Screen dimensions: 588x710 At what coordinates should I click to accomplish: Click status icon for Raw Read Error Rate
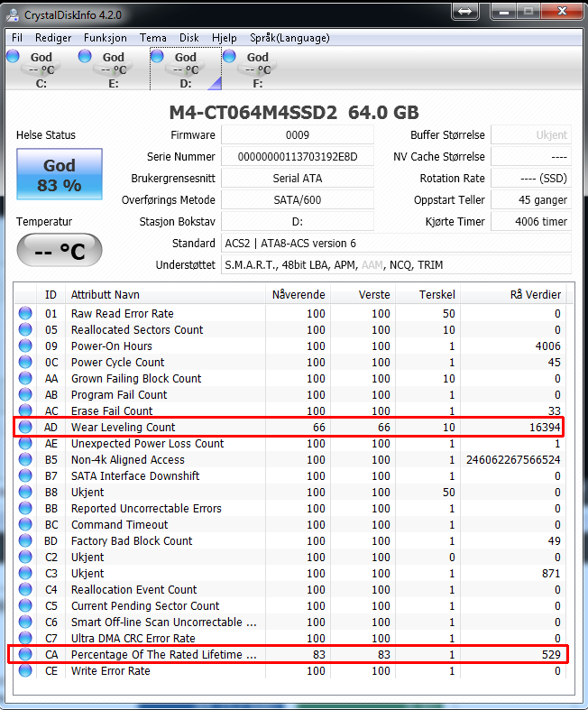[25, 313]
